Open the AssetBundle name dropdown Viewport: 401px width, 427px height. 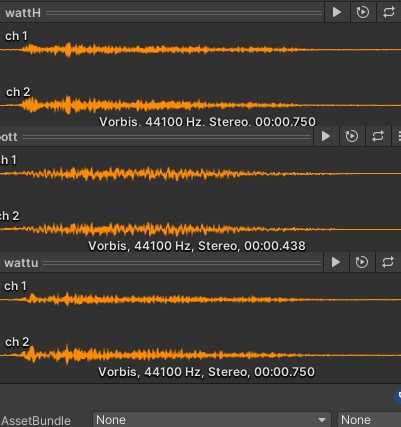[x=212, y=420]
